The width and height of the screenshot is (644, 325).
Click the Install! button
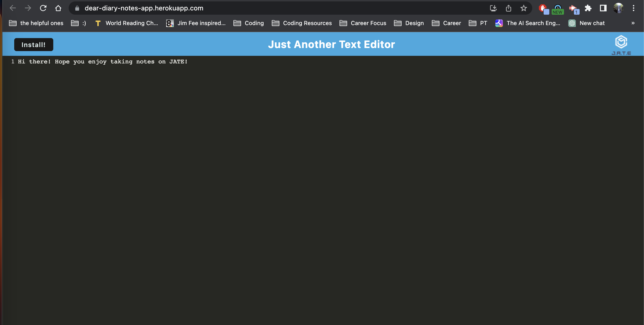pyautogui.click(x=34, y=44)
